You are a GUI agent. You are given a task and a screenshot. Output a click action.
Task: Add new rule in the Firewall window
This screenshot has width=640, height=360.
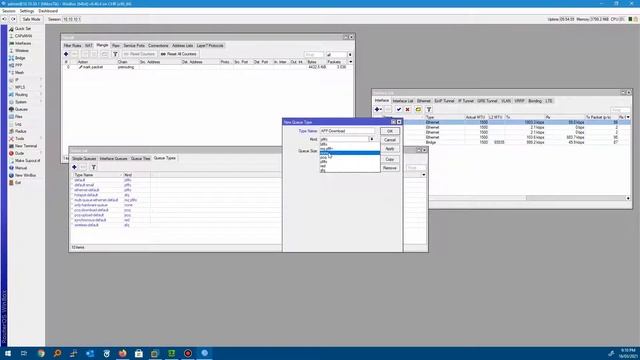point(66,54)
